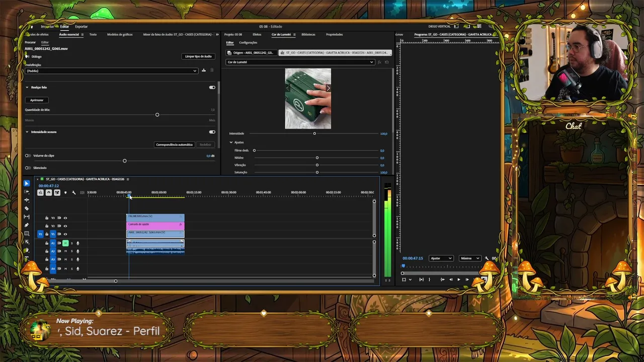
Task: Adjust the Lumetri Intensidade slider handle
Action: point(314,134)
